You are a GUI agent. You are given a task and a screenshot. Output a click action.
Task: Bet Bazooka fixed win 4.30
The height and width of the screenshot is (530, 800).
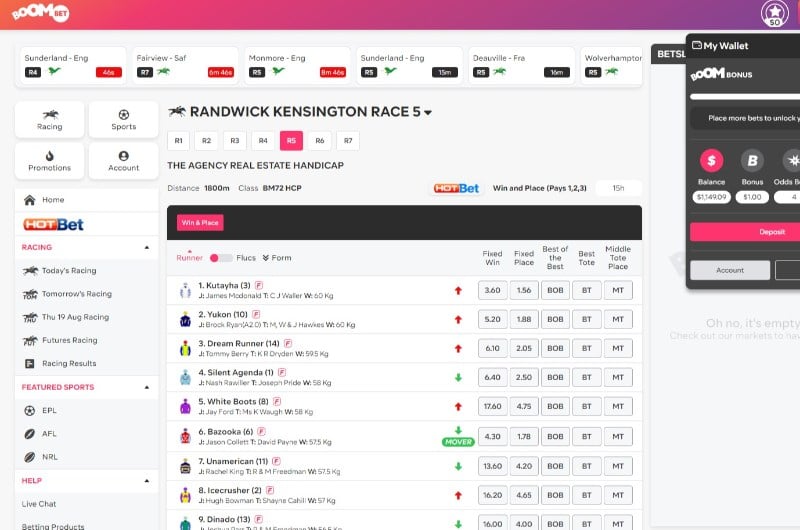tap(492, 437)
